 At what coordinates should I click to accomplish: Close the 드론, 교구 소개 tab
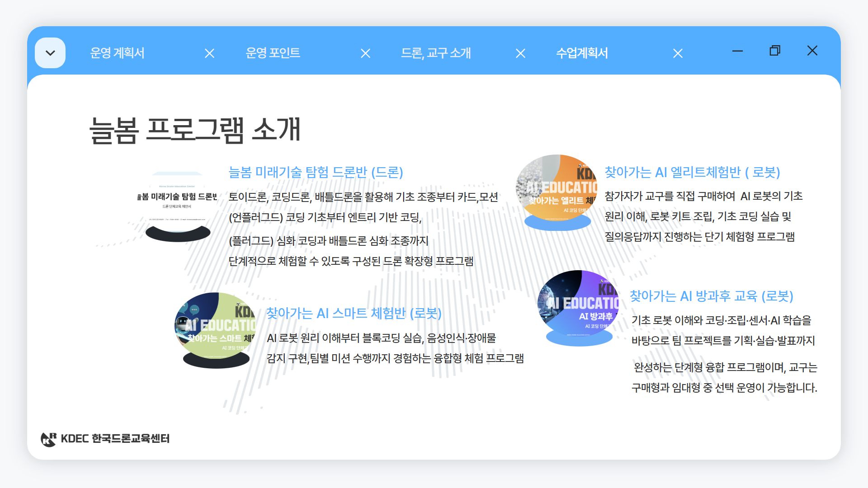pos(520,53)
